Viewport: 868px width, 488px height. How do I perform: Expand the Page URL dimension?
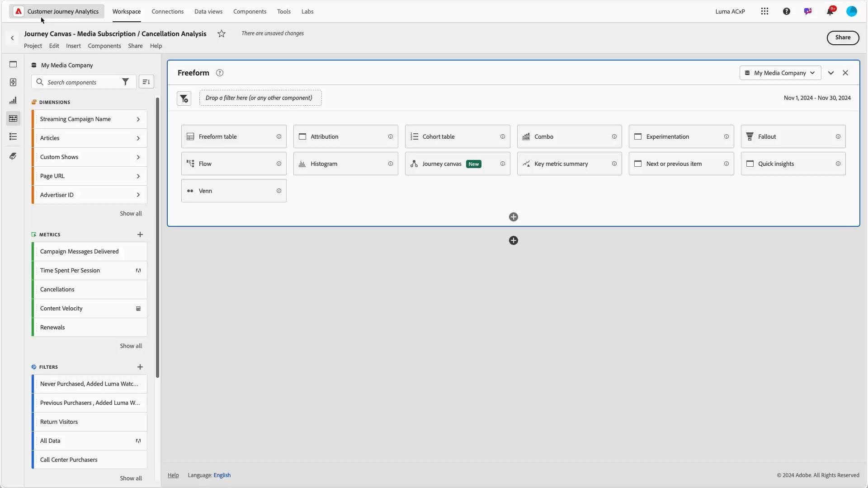click(x=138, y=176)
